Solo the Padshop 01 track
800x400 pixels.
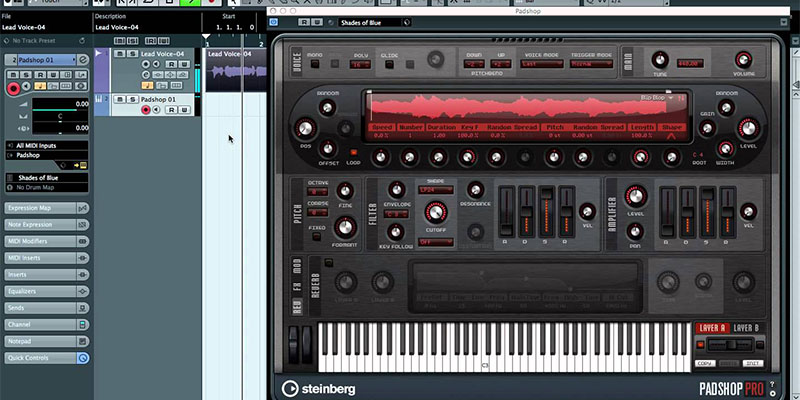[130, 100]
